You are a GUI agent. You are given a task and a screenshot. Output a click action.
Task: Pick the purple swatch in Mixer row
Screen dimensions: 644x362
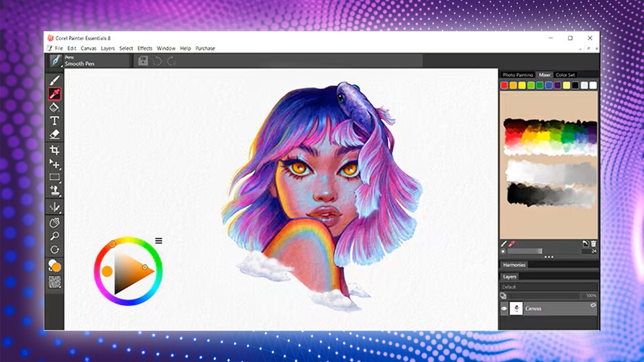pos(557,85)
